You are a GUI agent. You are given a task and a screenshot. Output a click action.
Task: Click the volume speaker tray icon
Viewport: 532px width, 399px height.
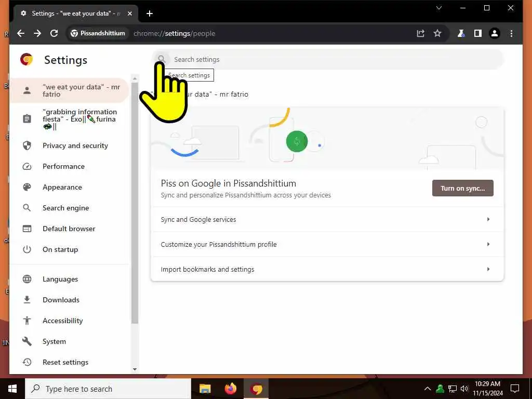tap(464, 389)
